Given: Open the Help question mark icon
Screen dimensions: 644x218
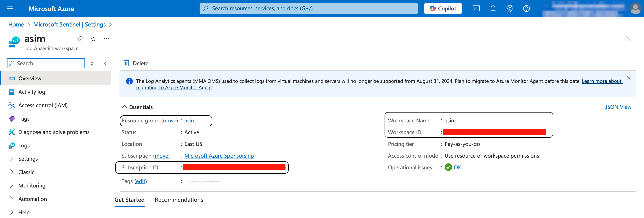Looking at the screenshot, I should tap(526, 9).
